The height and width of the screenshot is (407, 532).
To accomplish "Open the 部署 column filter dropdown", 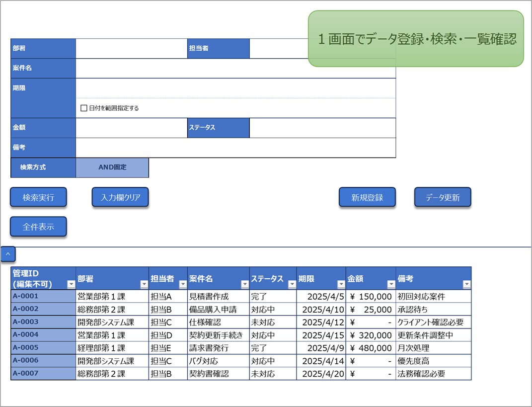I will coord(144,284).
